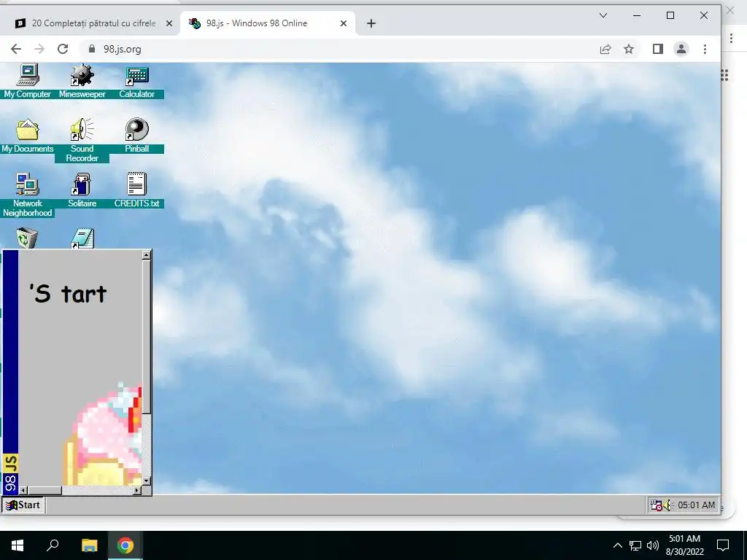Open the tab search chevron
The height and width of the screenshot is (560, 747).
tap(603, 16)
